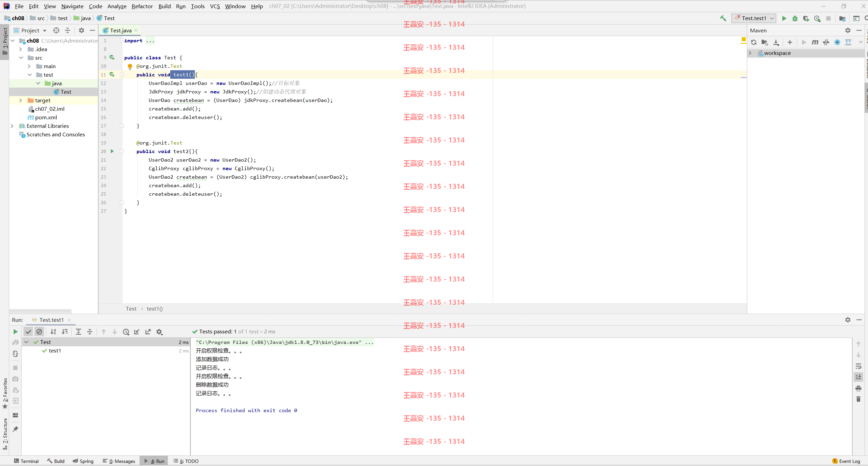The height and width of the screenshot is (466, 868).
Task: Add a Maven project with plus icon
Action: point(790,42)
